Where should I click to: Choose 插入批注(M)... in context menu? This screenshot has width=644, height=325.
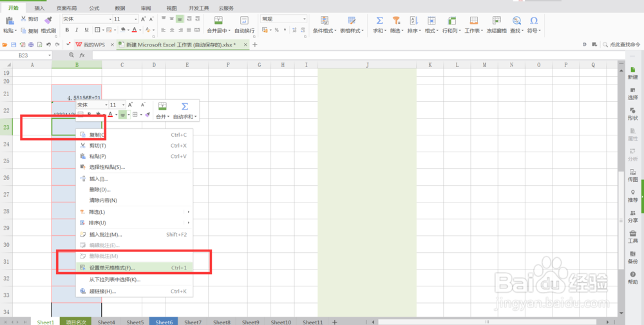tap(135, 235)
